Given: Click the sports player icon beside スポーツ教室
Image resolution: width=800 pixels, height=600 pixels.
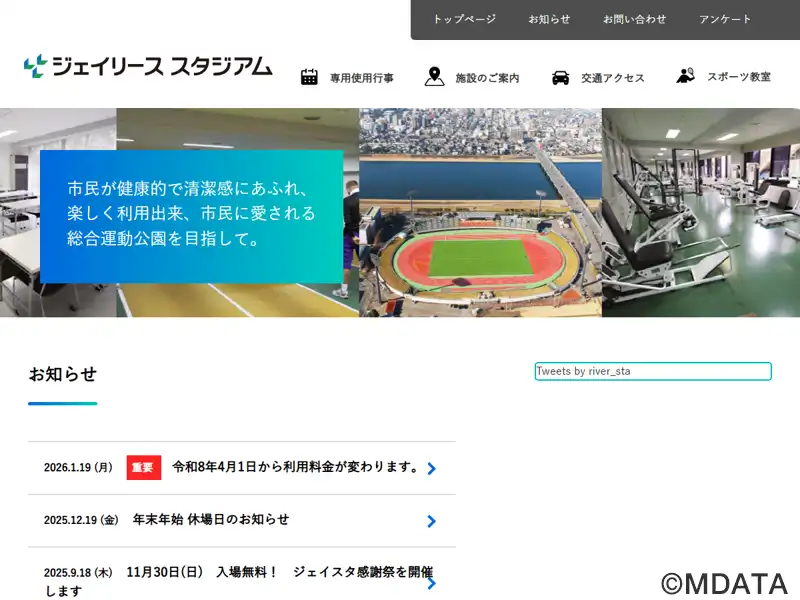Looking at the screenshot, I should 685,76.
